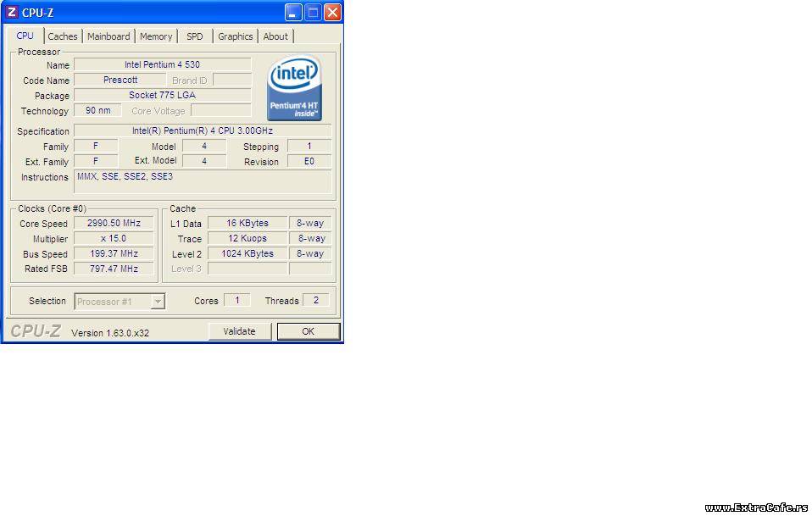Click the Threads value 2
This screenshot has height=516, width=812.
(316, 300)
